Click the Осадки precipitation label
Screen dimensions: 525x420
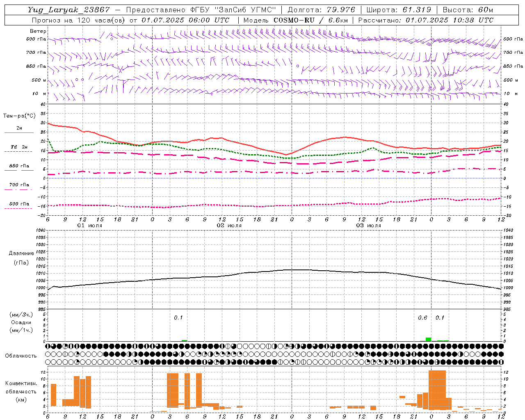[21, 322]
